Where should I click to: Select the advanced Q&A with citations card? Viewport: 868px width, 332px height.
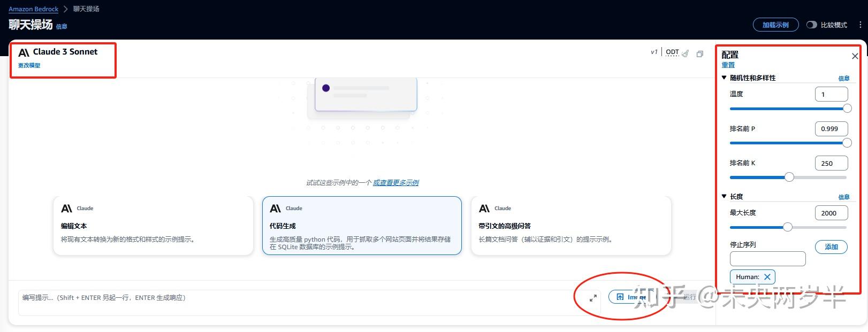coord(571,226)
